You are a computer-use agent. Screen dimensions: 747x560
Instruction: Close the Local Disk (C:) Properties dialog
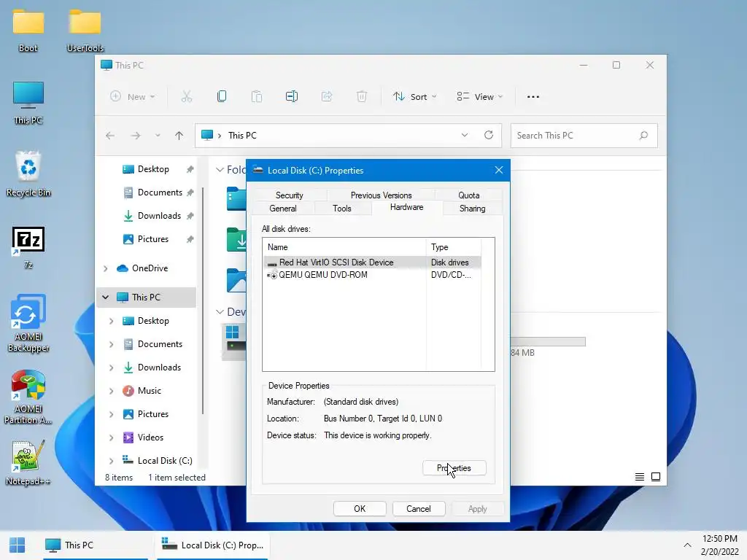pyautogui.click(x=499, y=170)
